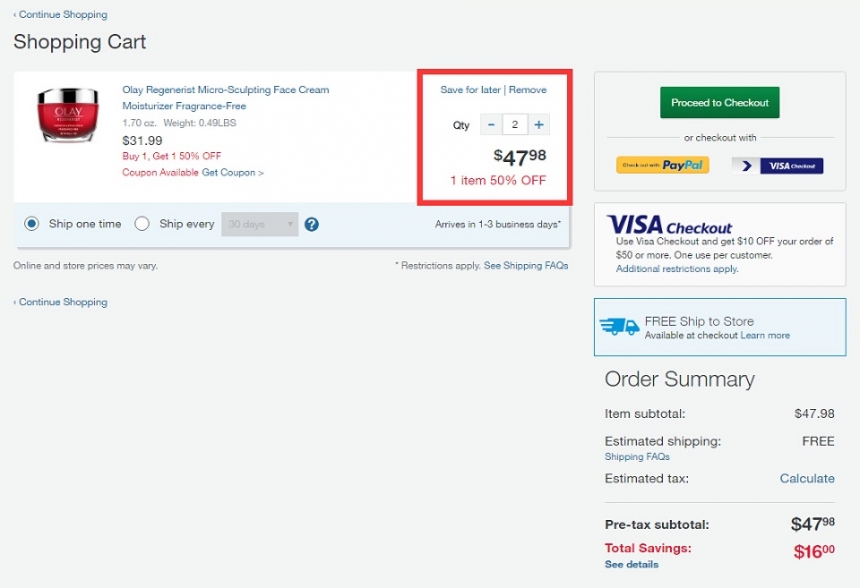
Task: Click the free shipping truck icon
Action: pyautogui.click(x=619, y=327)
